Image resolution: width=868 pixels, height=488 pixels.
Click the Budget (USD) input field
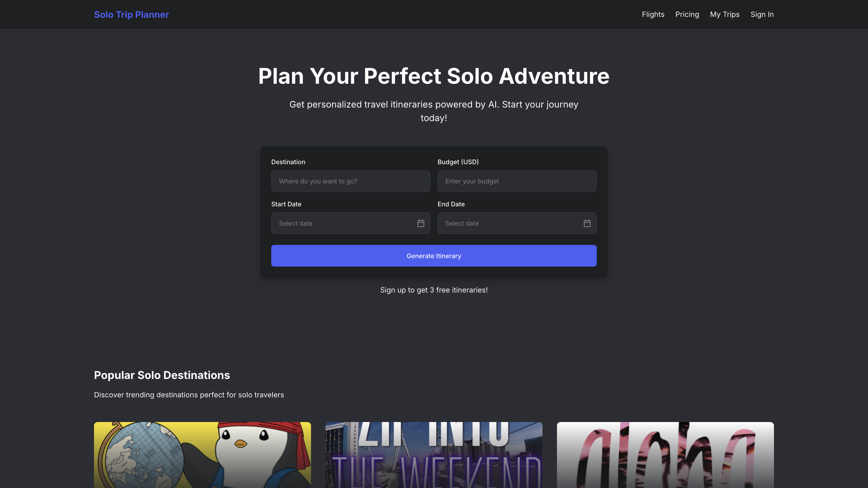(517, 181)
